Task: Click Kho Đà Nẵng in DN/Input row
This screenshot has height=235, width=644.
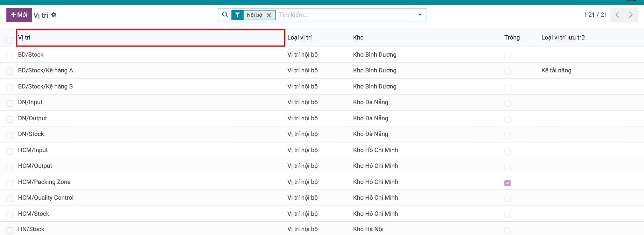Action: click(x=371, y=102)
